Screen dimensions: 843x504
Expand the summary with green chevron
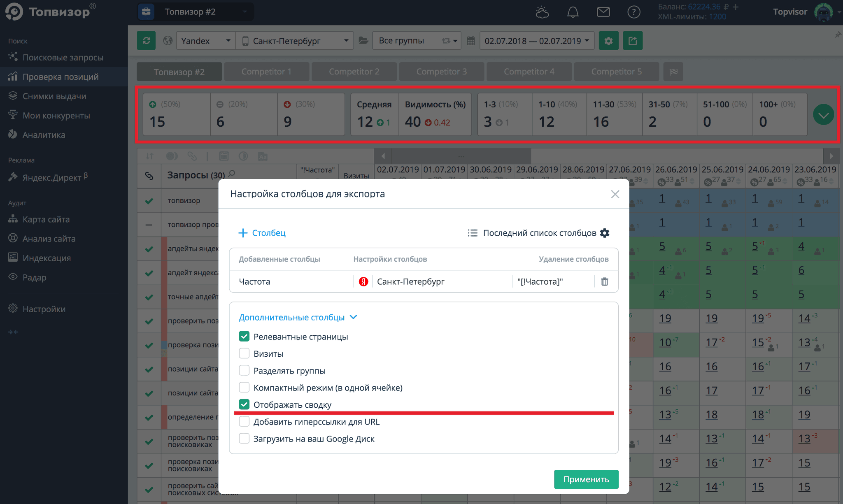[x=823, y=115]
